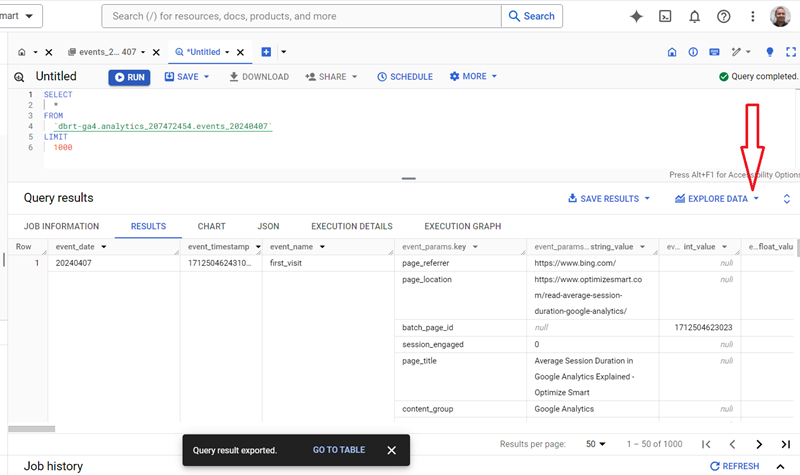The height and width of the screenshot is (475, 800).
Task: Open the info circle icon
Action: click(x=693, y=52)
